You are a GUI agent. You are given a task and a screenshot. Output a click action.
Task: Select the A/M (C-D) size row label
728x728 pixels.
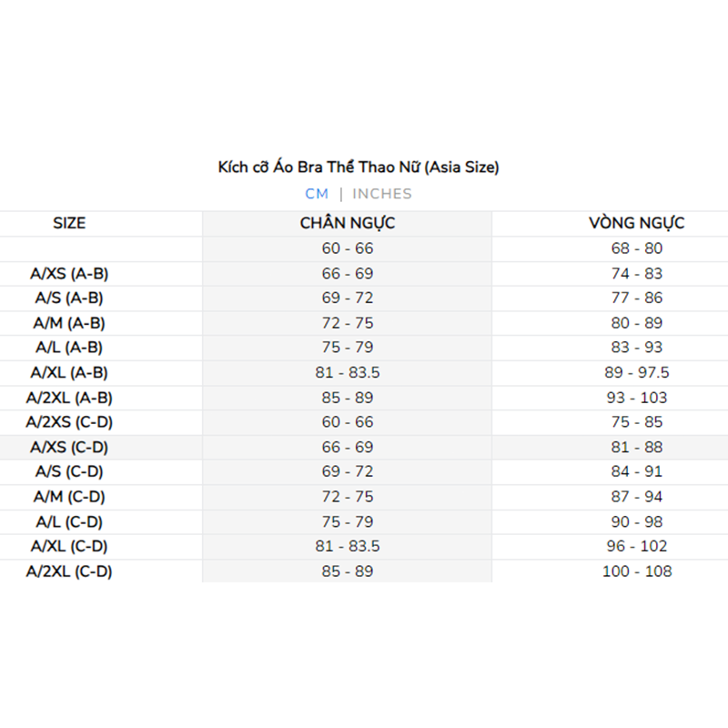[69, 497]
